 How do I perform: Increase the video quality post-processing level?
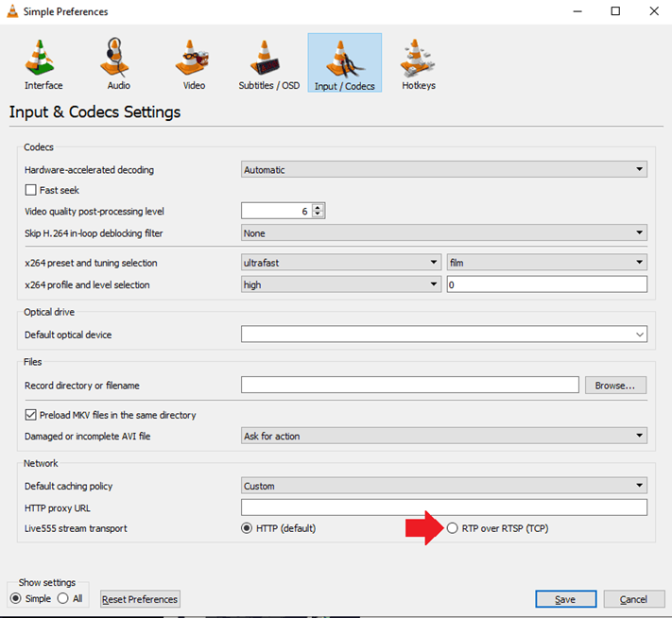coord(319,208)
